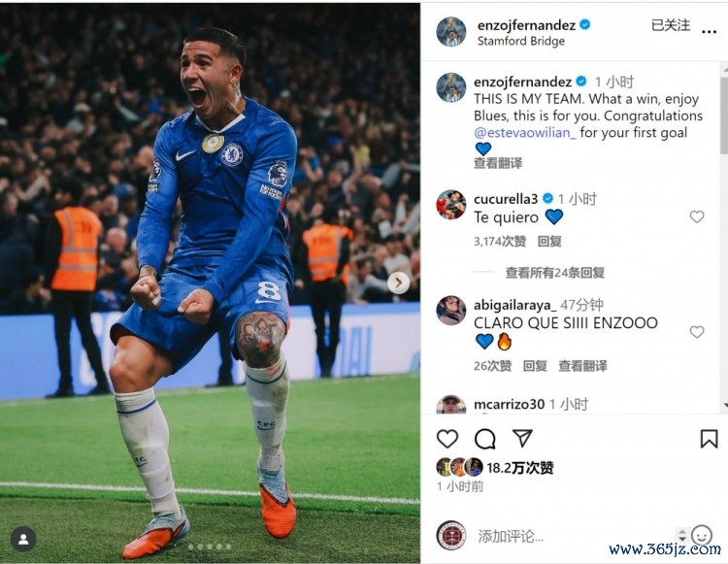Viewport: 728px width, 564px height.
Task: Click the add comment input field
Action: pos(574,537)
